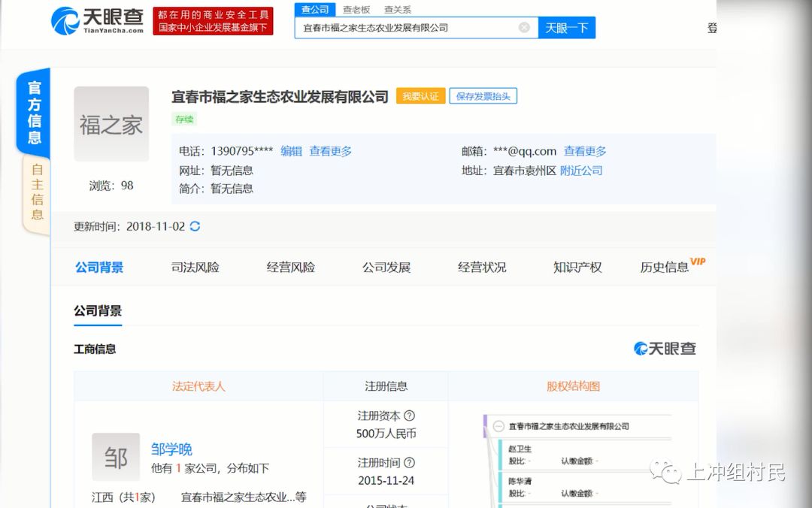812x508 pixels.
Task: Click the 工商信息 section heading
Action: click(x=95, y=349)
